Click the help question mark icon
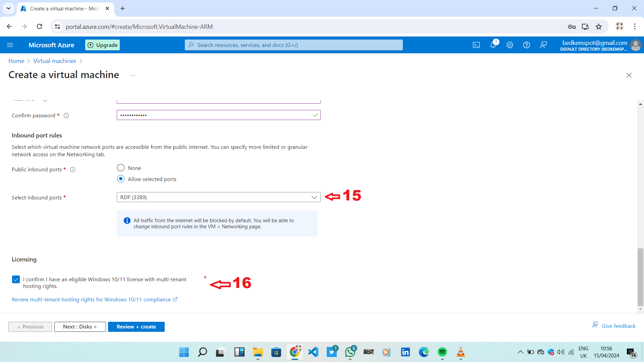This screenshot has width=644, height=362. [526, 45]
